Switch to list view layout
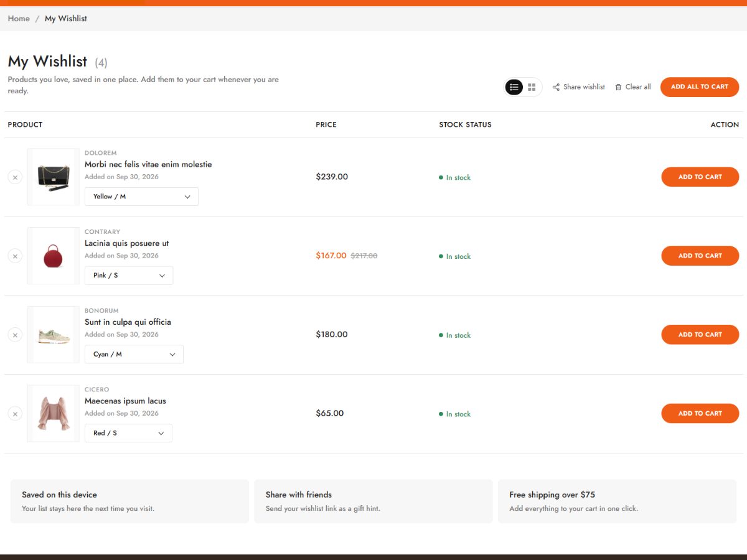This screenshot has width=747, height=560. 514,87
